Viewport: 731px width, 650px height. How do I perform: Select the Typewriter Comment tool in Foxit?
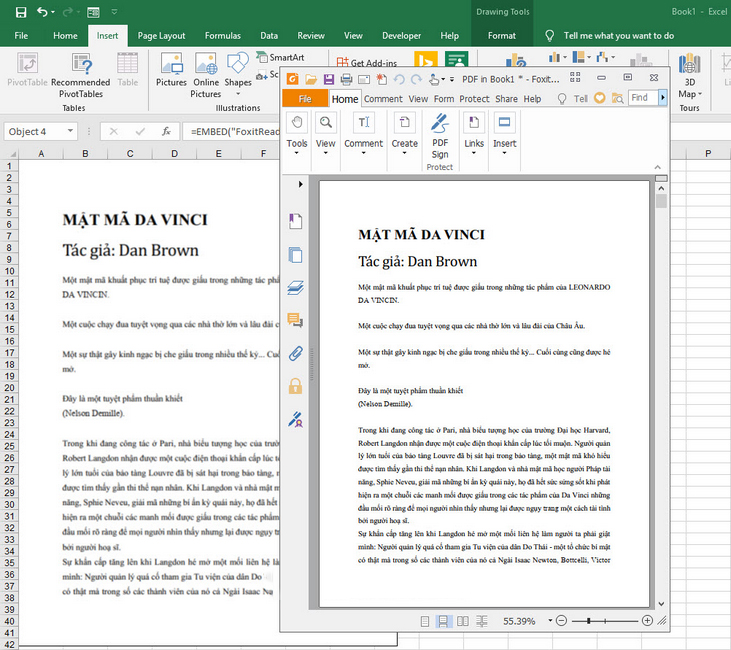364,123
